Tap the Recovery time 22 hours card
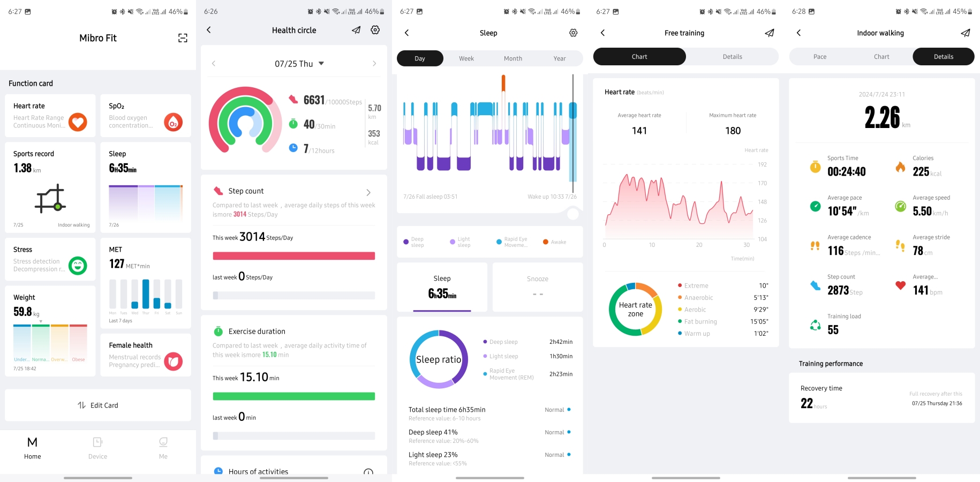Image resolution: width=980 pixels, height=482 pixels. pos(881,398)
